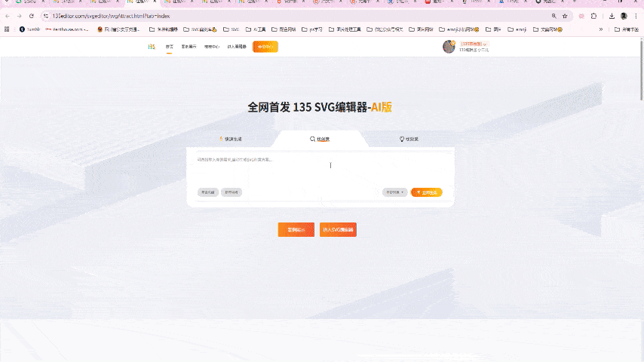644x362 pixels.
Task: Click the 进入SVG编辑器 button
Action: [x=338, y=230]
